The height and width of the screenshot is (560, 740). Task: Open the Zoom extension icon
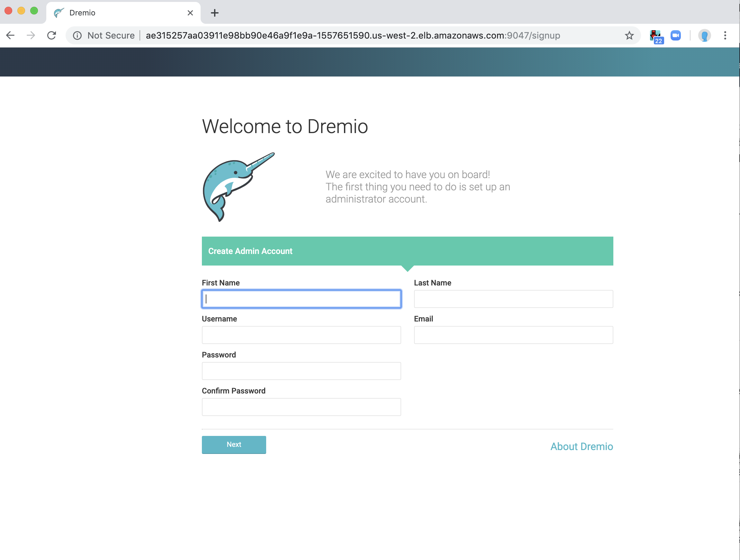click(675, 35)
